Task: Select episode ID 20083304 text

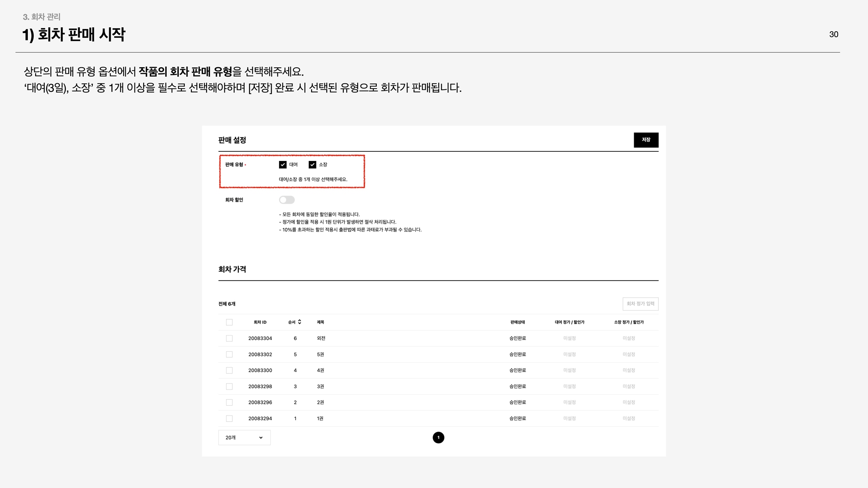Action: tap(260, 338)
